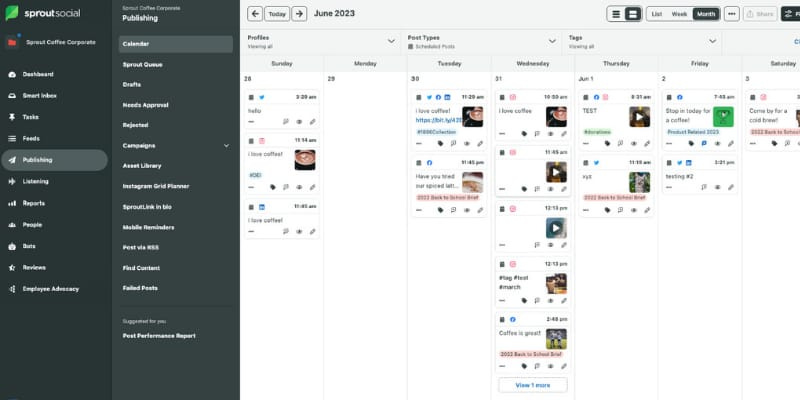Click tag icon on 'TEST' post
Image resolution: width=800 pixels, height=400 pixels.
607,144
